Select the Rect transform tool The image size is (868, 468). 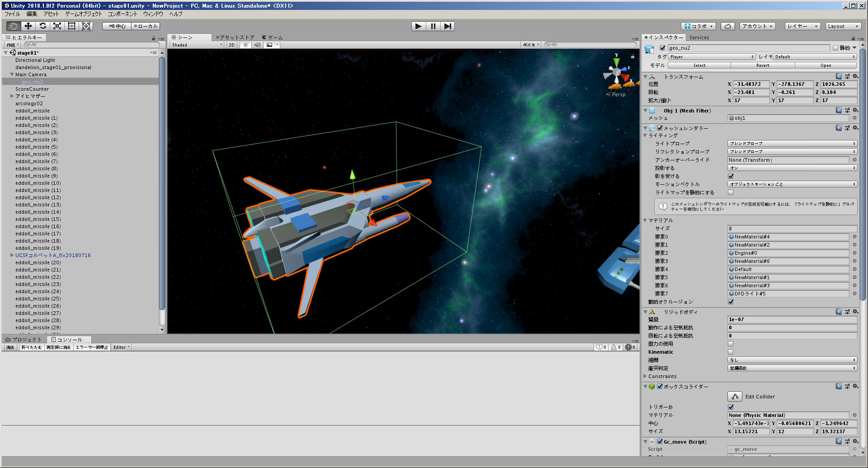tap(71, 26)
